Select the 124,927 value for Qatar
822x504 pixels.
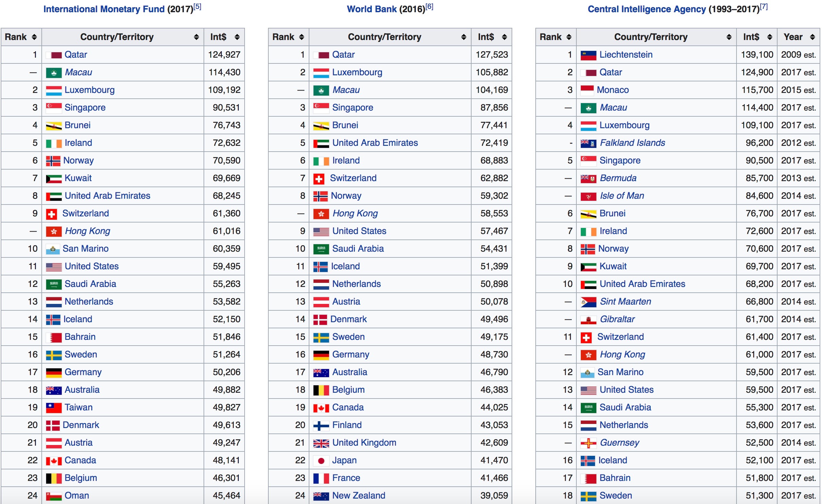tap(224, 55)
